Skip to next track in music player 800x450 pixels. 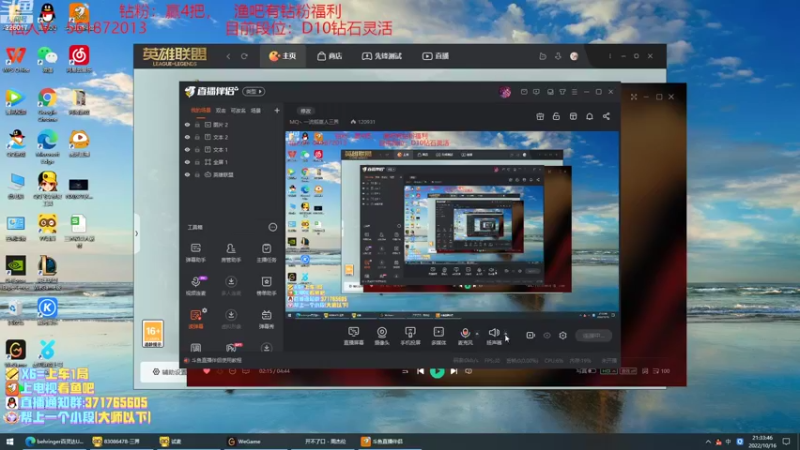tap(454, 371)
